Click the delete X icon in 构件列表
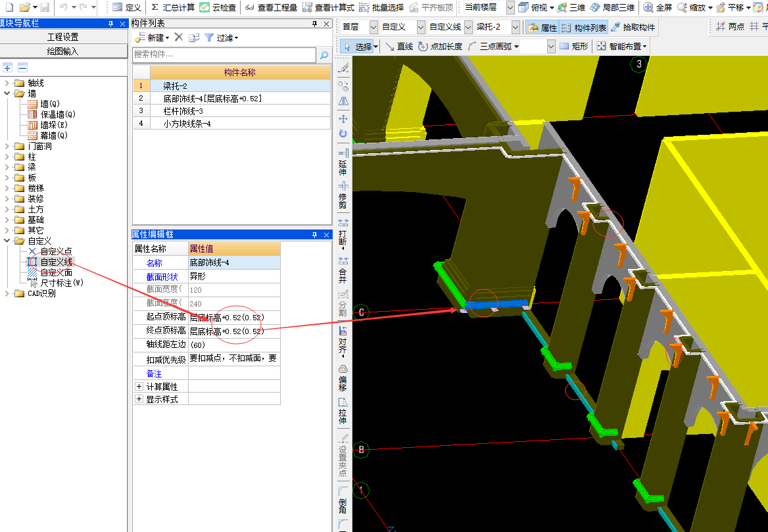 click(179, 37)
